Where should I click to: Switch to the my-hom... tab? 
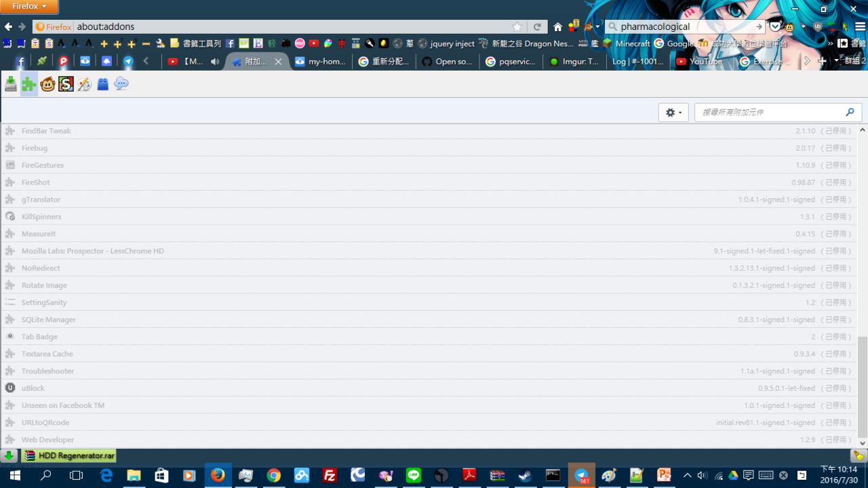[321, 61]
